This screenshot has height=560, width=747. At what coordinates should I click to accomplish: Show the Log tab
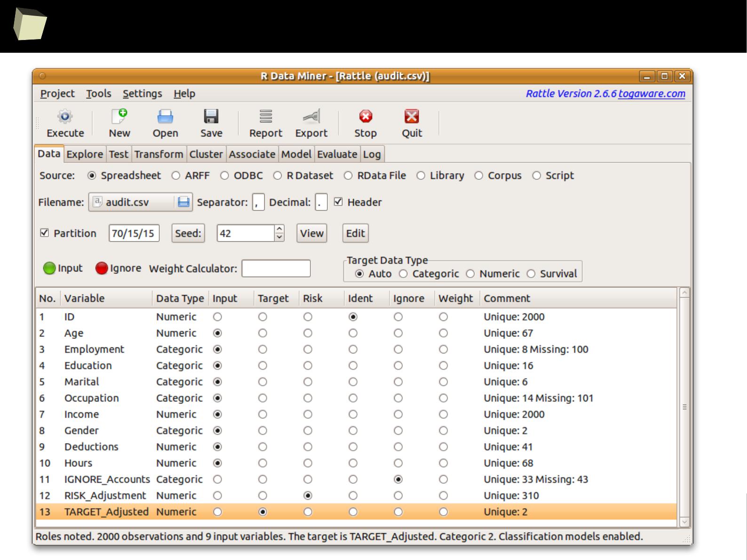point(372,154)
